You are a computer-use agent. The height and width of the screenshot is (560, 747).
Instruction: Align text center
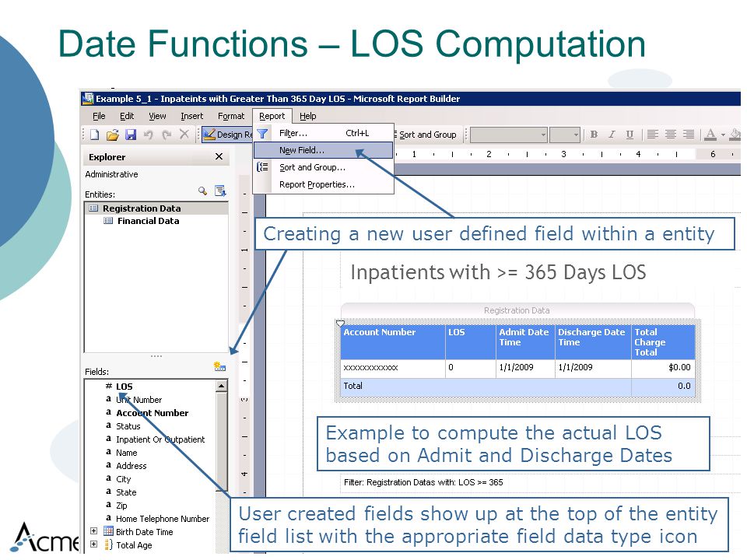pyautogui.click(x=670, y=135)
